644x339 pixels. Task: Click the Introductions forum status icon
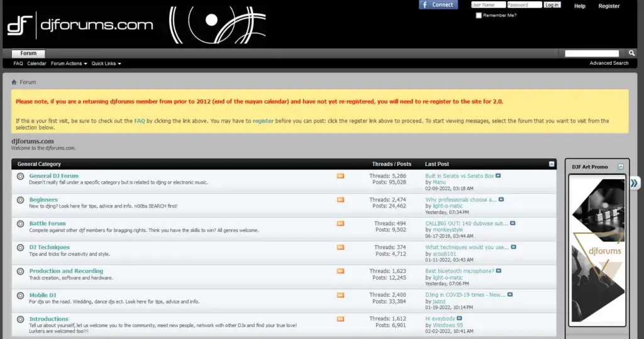pos(20,320)
